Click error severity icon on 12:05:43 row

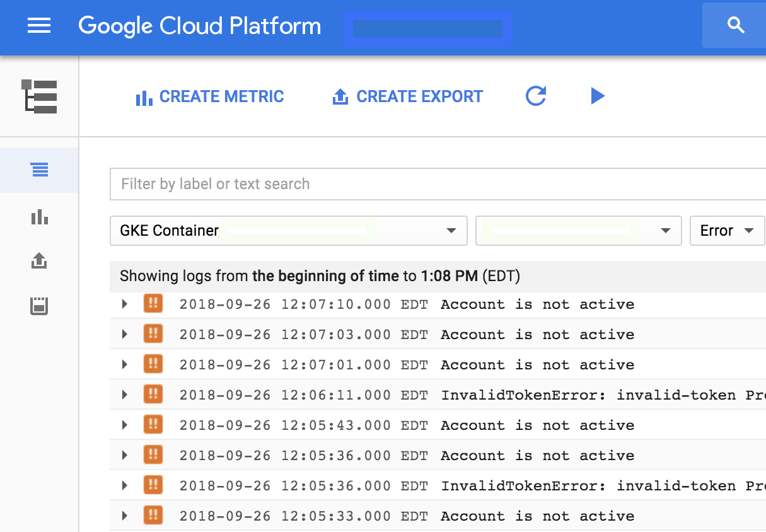153,425
